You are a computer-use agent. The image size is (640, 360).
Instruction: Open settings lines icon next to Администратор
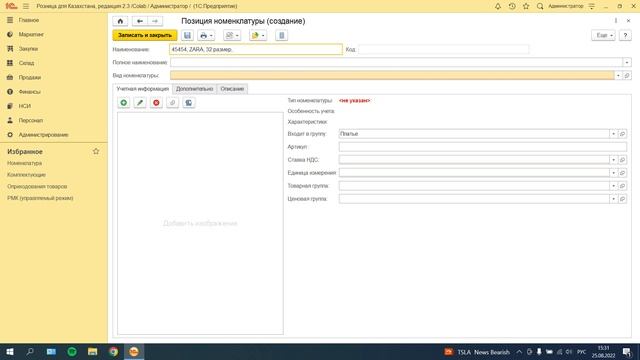(592, 6)
